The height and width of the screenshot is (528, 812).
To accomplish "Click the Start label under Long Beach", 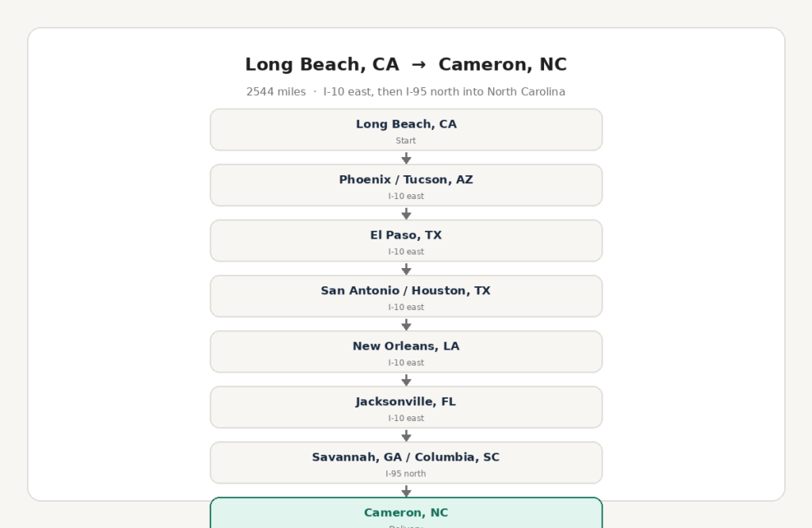I will click(x=405, y=141).
